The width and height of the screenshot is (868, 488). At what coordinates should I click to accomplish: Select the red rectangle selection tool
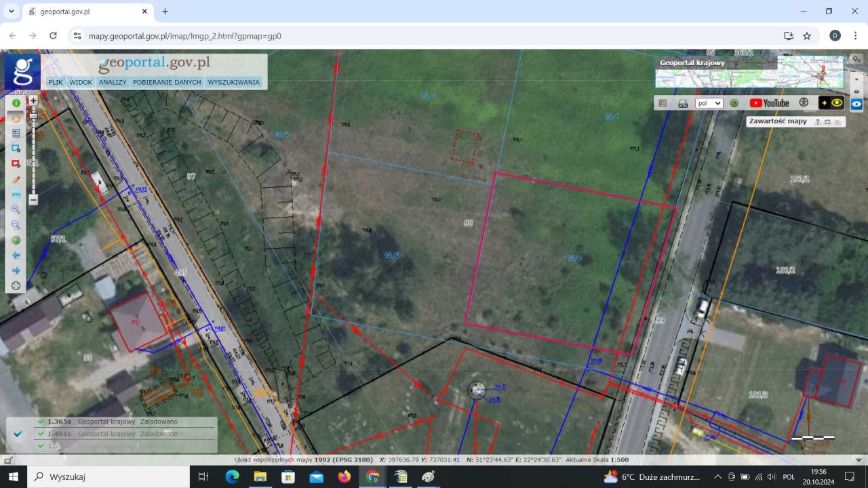(16, 164)
